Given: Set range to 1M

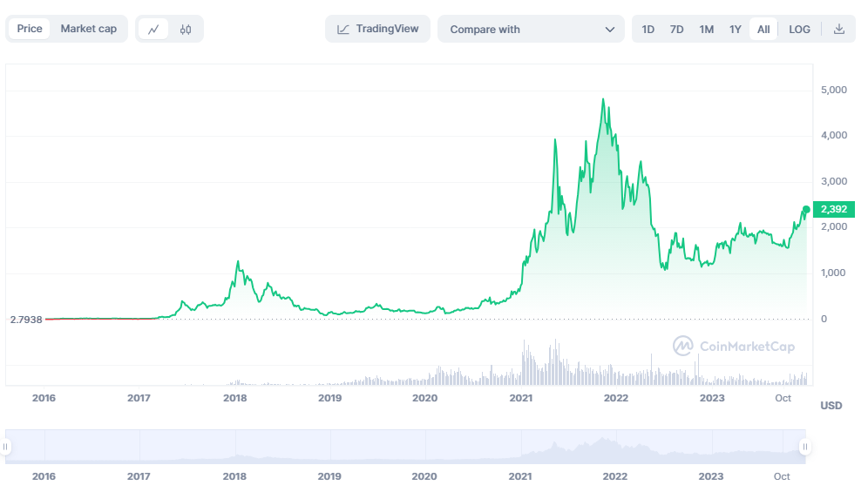Looking at the screenshot, I should 706,30.
